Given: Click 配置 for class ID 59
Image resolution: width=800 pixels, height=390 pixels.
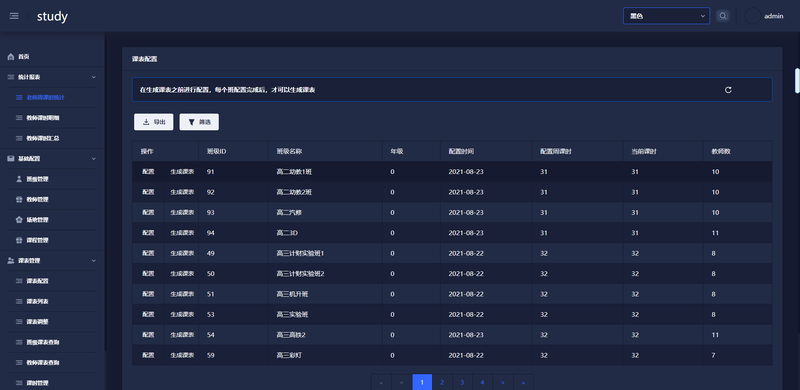Looking at the screenshot, I should pyautogui.click(x=148, y=355).
